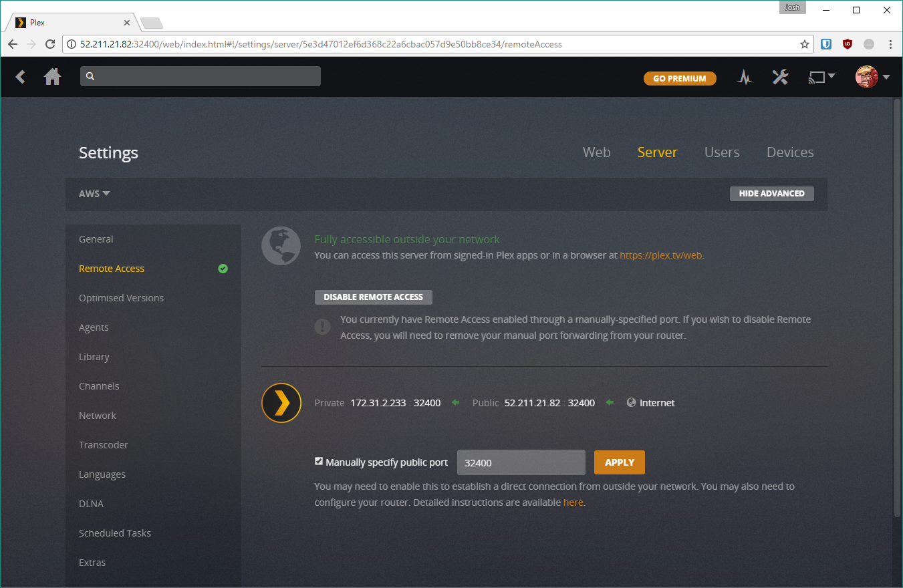Screen dimensions: 903x588
Task: Click the 'Fully accessible outside your network' text
Action: 407,239
